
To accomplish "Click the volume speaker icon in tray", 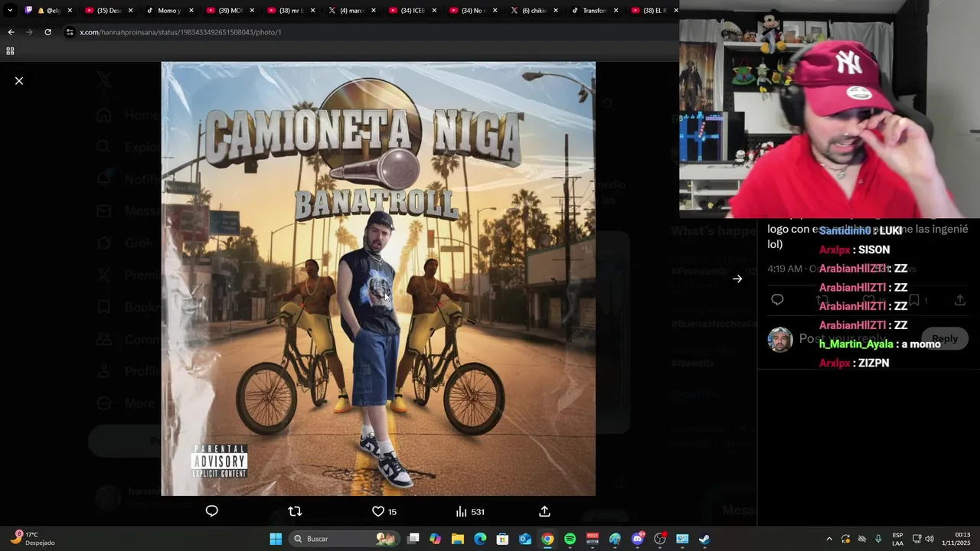I will pos(929,539).
